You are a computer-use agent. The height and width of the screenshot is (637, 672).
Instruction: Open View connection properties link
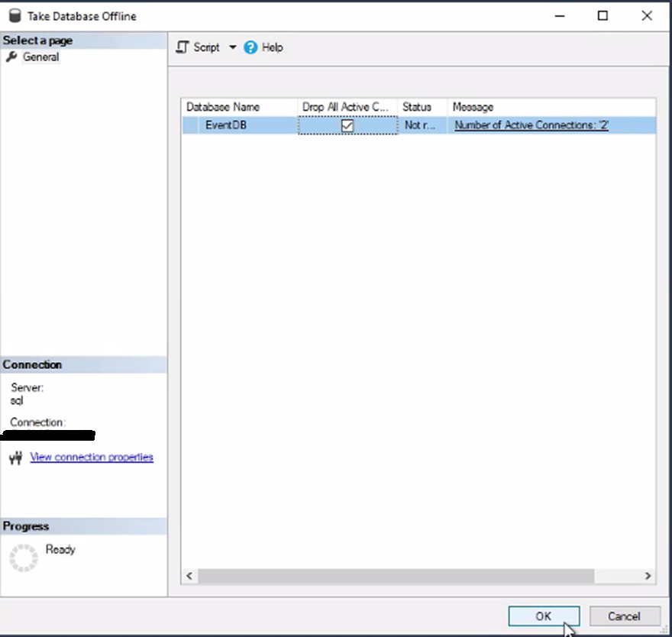click(x=92, y=458)
